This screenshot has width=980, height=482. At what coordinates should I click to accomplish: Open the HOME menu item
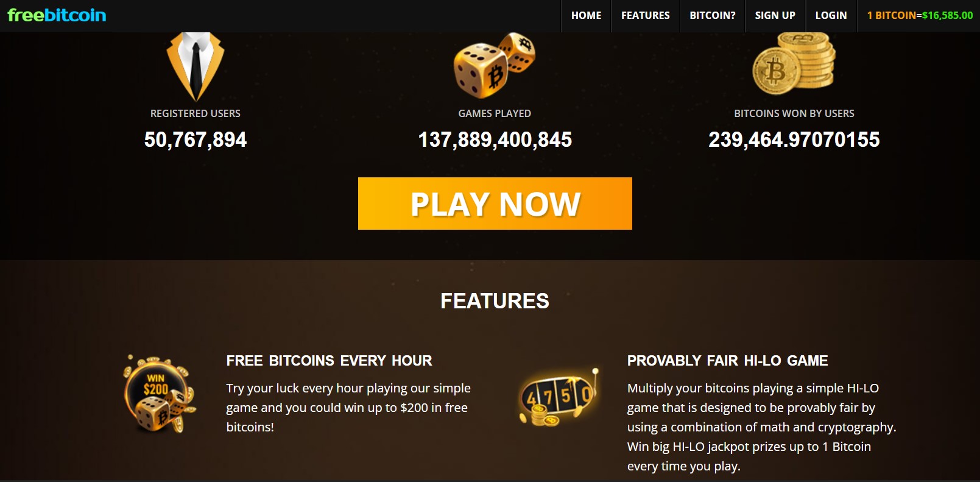(x=586, y=16)
